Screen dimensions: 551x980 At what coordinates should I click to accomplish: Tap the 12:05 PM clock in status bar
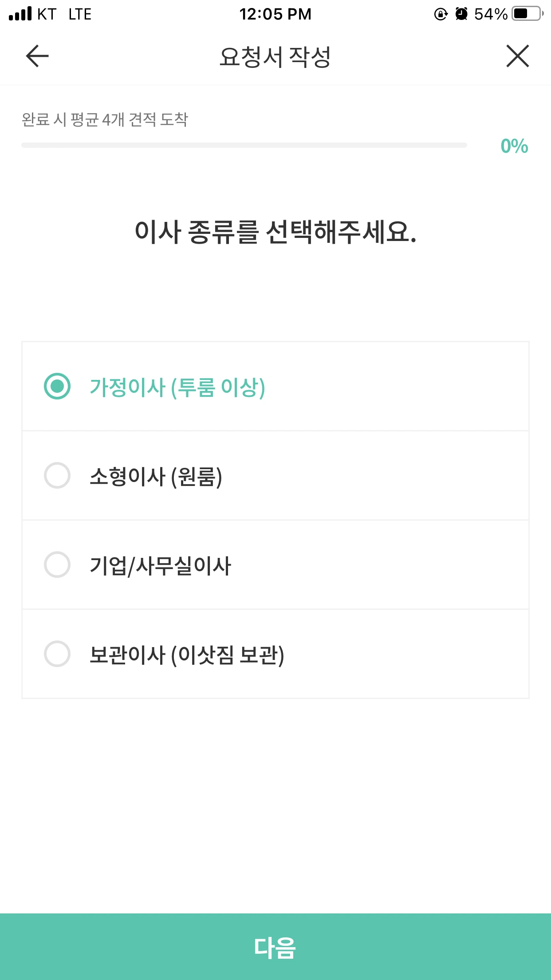pyautogui.click(x=275, y=14)
